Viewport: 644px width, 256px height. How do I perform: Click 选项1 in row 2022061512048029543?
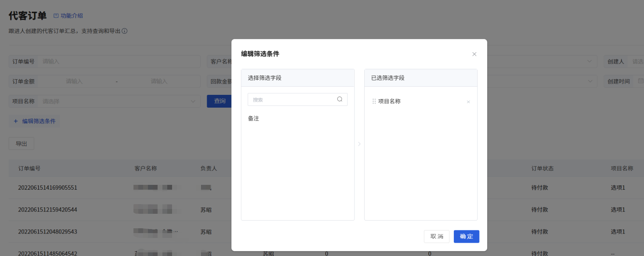click(x=618, y=232)
